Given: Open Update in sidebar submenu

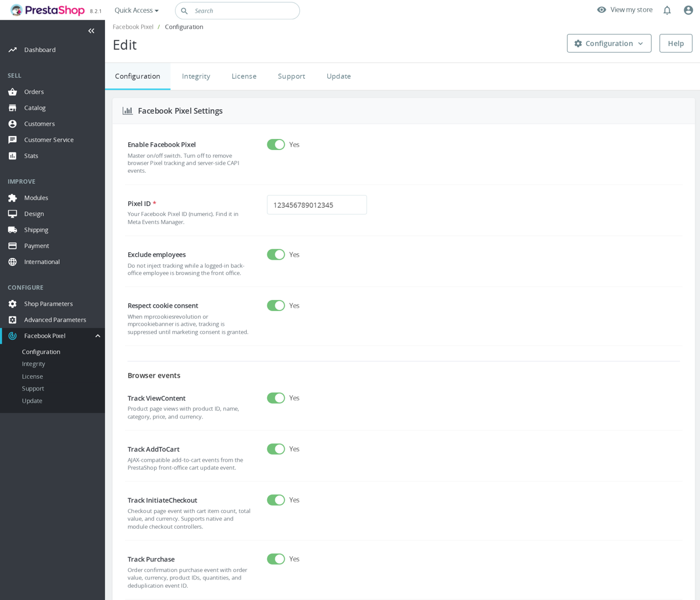Looking at the screenshot, I should point(32,401).
